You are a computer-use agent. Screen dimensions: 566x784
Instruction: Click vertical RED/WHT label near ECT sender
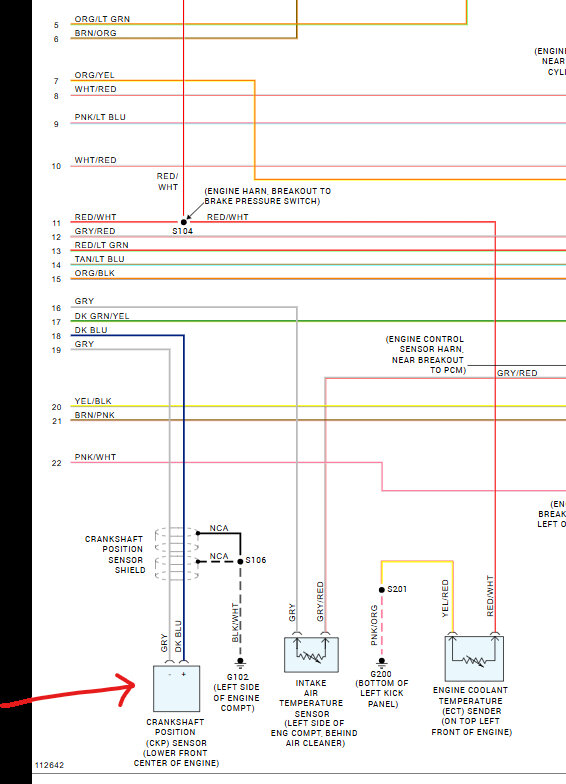(x=490, y=596)
